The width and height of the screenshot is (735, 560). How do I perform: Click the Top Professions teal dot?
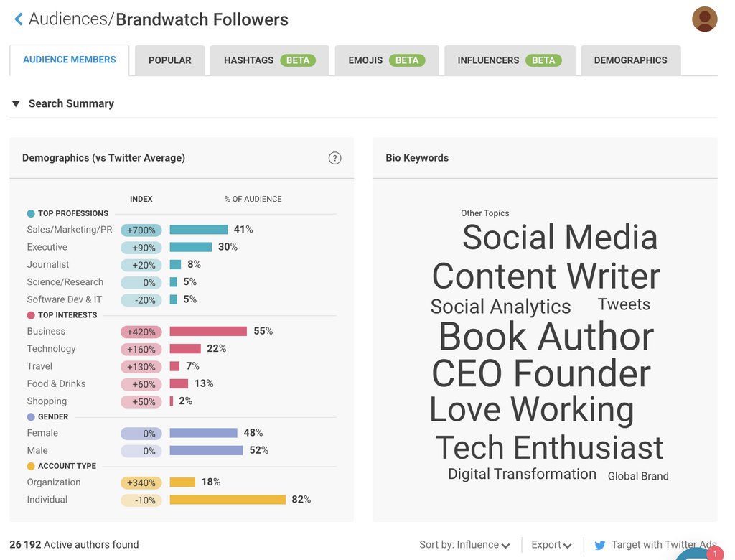point(31,213)
